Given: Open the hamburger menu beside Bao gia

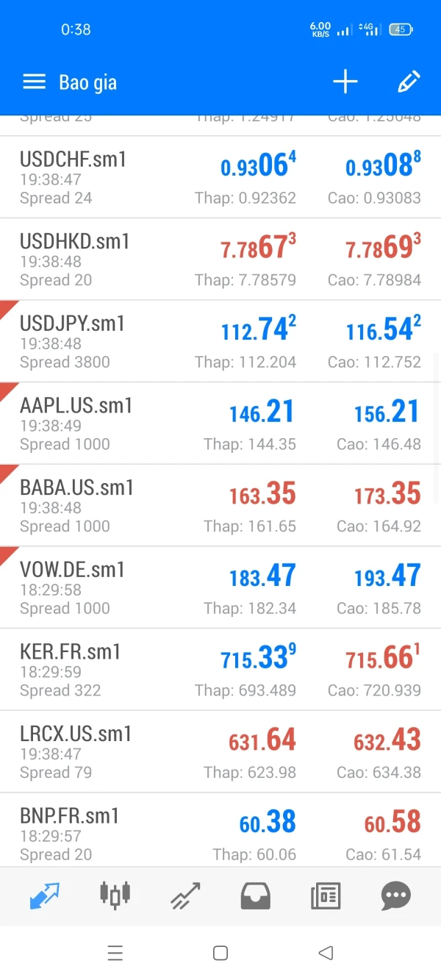Looking at the screenshot, I should click(x=34, y=82).
